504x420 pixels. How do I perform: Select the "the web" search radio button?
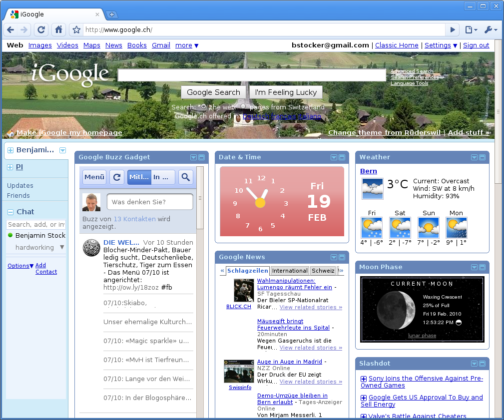click(203, 106)
